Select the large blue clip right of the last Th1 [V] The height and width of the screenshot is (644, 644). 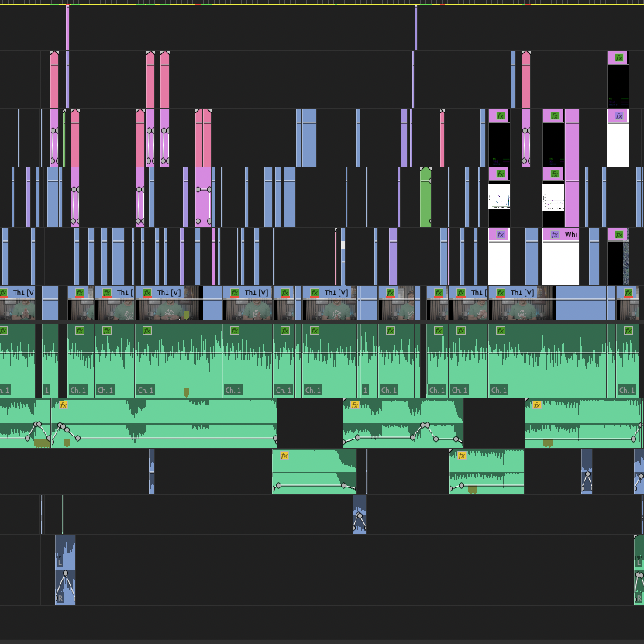point(585,303)
